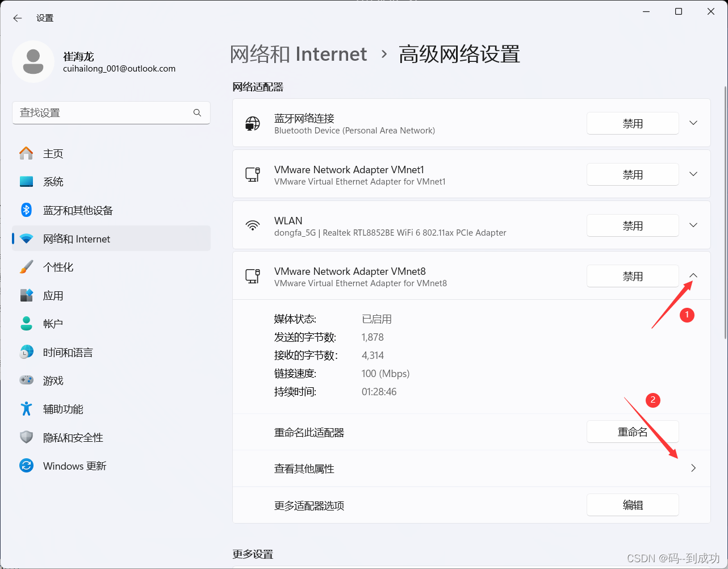Collapse the VMnet8 adapter details

point(693,276)
